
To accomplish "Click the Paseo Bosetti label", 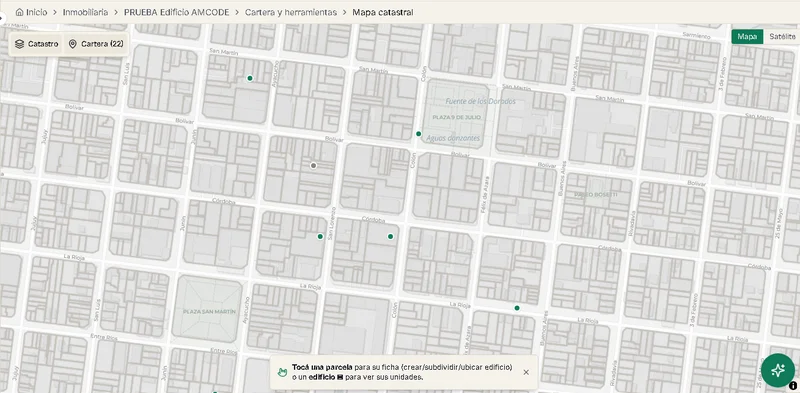I will [x=596, y=194].
